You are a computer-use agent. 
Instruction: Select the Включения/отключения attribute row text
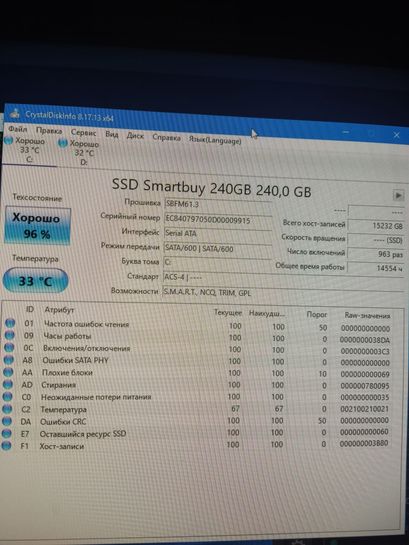point(87,348)
